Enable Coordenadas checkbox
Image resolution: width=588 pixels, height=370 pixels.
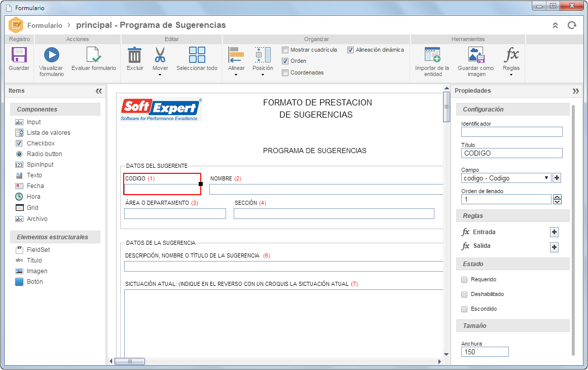click(x=285, y=72)
